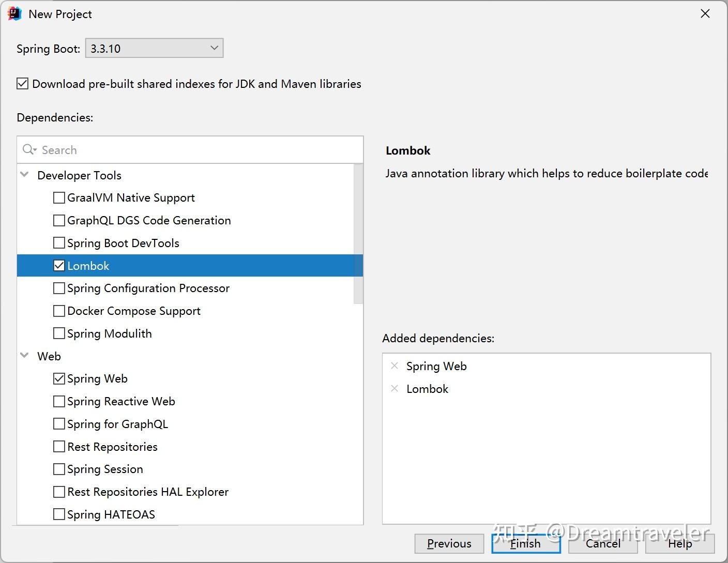Screen dimensions: 728x563
Task: Click the dependencies list scrollbar
Action: (x=358, y=234)
